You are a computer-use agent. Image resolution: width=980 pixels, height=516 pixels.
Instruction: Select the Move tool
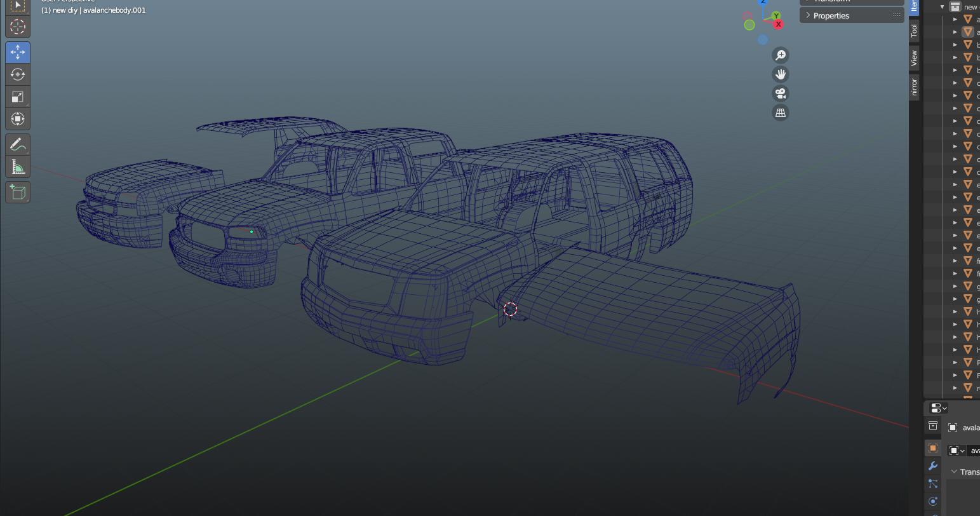click(17, 52)
